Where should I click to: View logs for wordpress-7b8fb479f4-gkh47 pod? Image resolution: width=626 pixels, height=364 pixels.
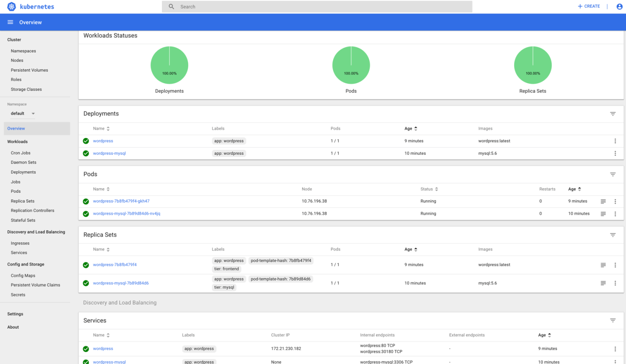(x=603, y=201)
